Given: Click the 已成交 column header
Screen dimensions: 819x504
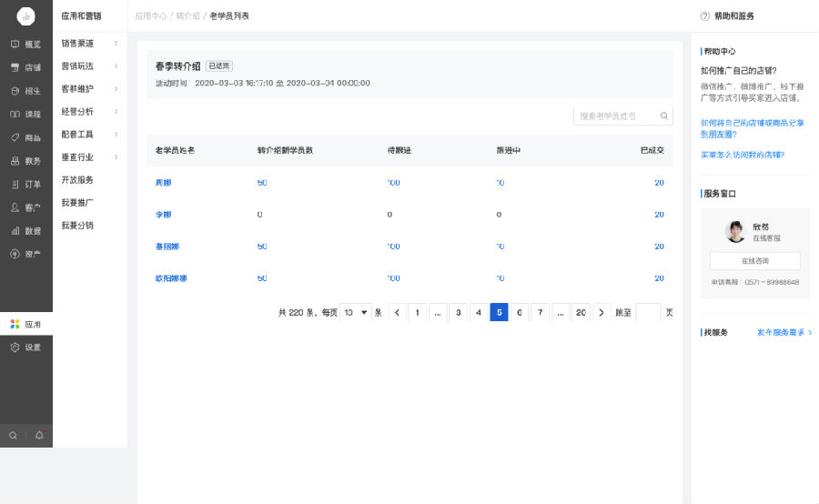Looking at the screenshot, I should tap(652, 150).
